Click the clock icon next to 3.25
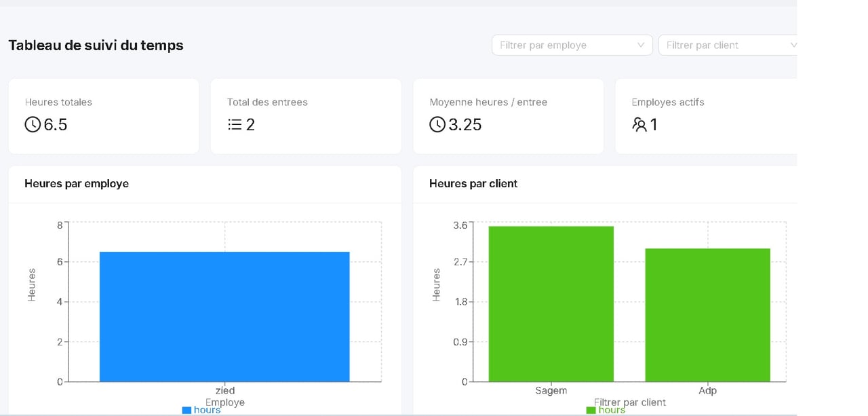Image resolution: width=868 pixels, height=416 pixels. pos(437,124)
